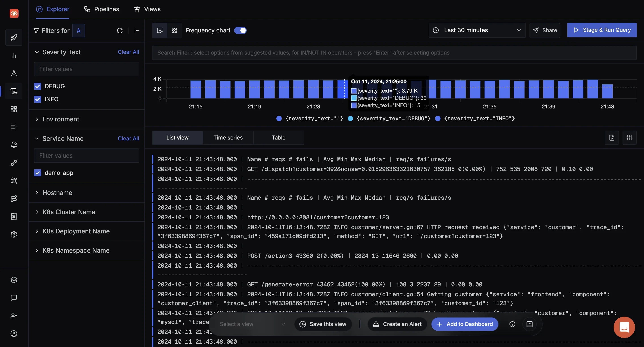Uncheck the DEBUG severity checkbox

[38, 86]
